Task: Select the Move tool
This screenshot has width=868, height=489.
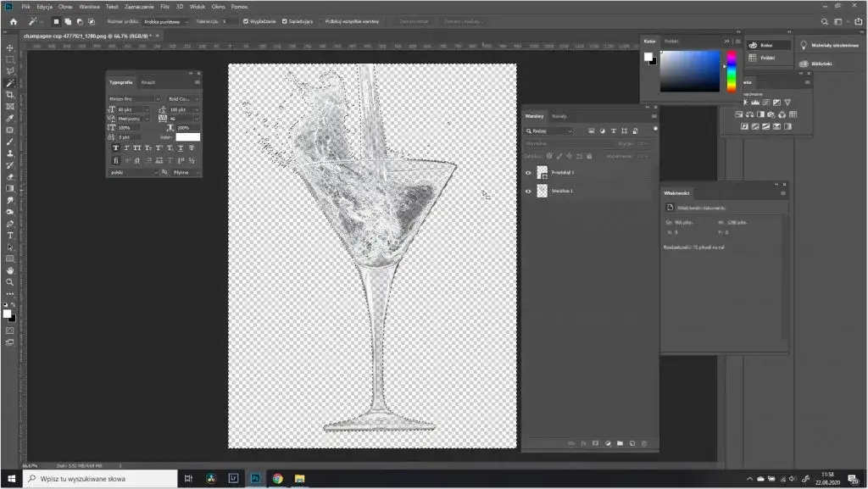Action: [10, 48]
